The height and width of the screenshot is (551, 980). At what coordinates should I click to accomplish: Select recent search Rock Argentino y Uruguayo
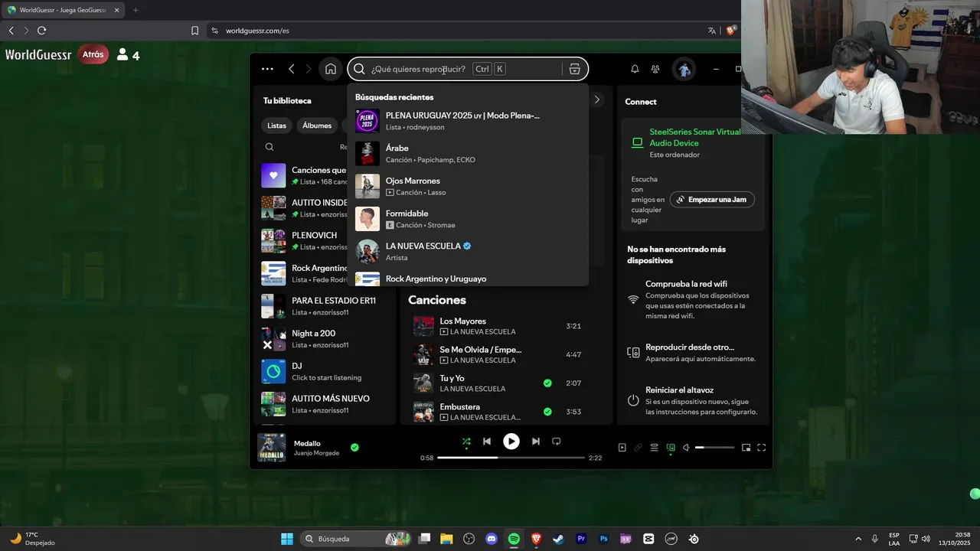[x=468, y=278]
